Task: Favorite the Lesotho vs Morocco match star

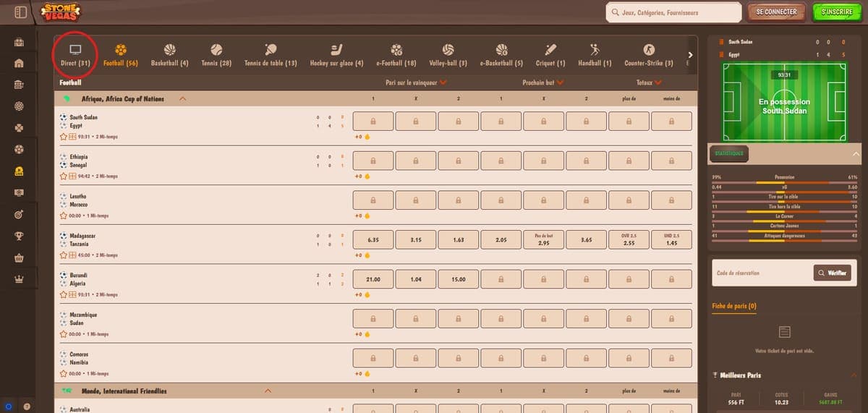Action: click(x=64, y=215)
